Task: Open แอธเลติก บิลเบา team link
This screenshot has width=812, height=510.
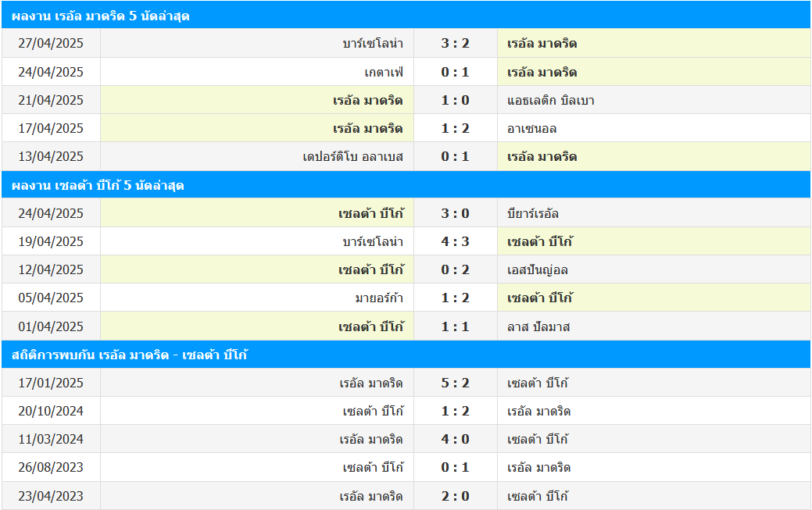Action: click(x=550, y=101)
